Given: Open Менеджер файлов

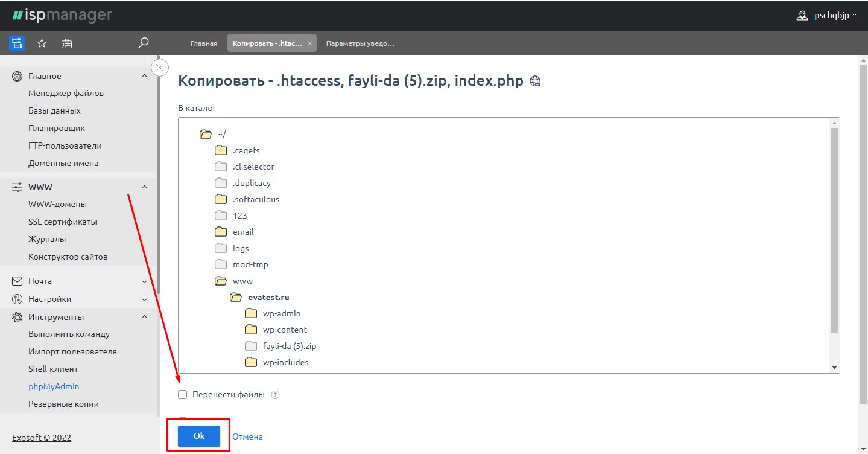Looking at the screenshot, I should tap(66, 94).
